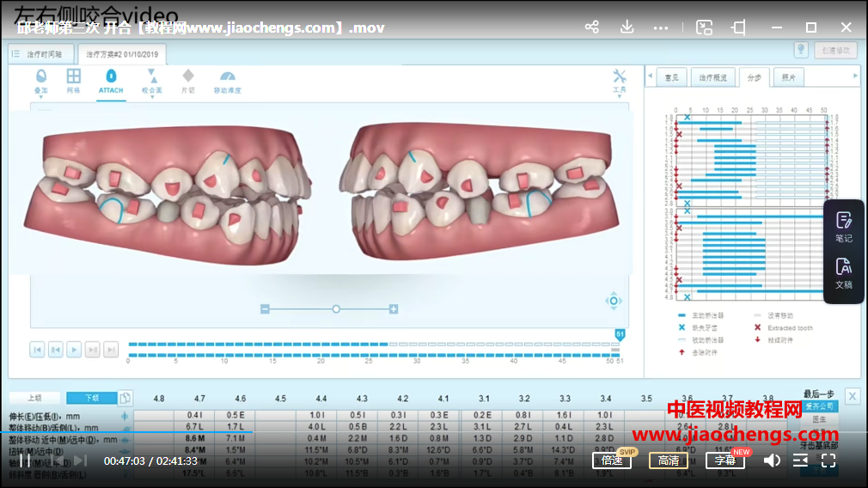Select the 下颌 lower jaw toggle

(92, 398)
